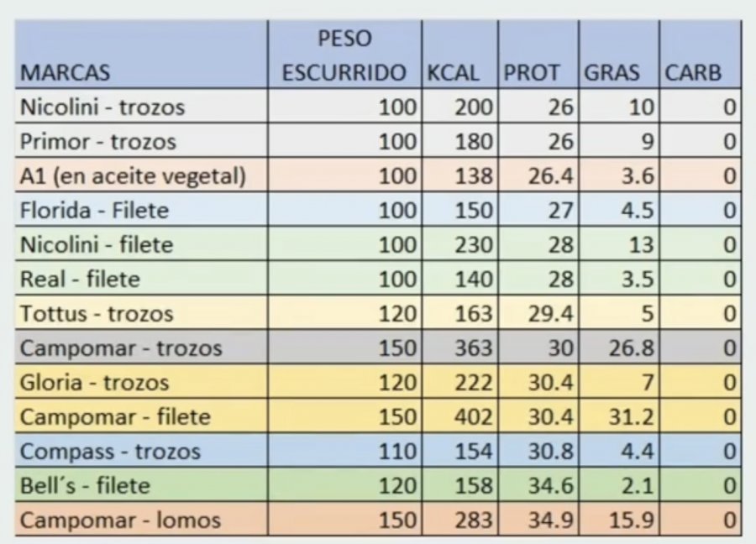Select the Bell's - filete protein value 34.6
Screen dimensions: 756x544
pos(550,485)
